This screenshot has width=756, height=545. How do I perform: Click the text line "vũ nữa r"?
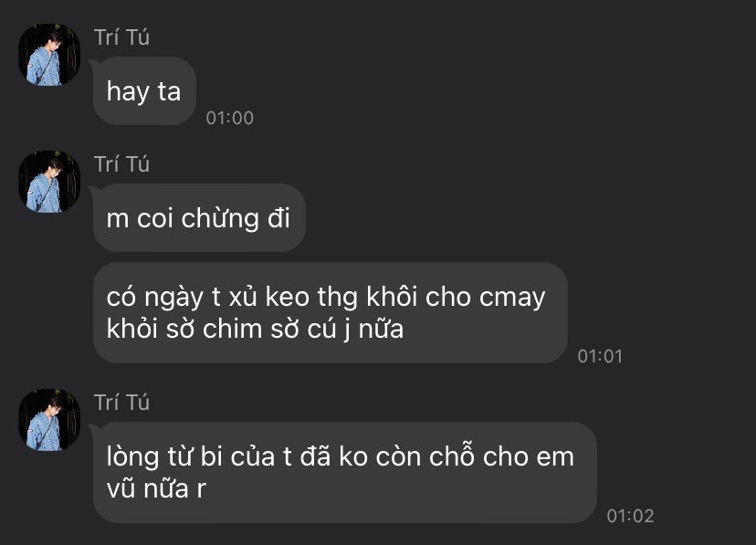(156, 488)
